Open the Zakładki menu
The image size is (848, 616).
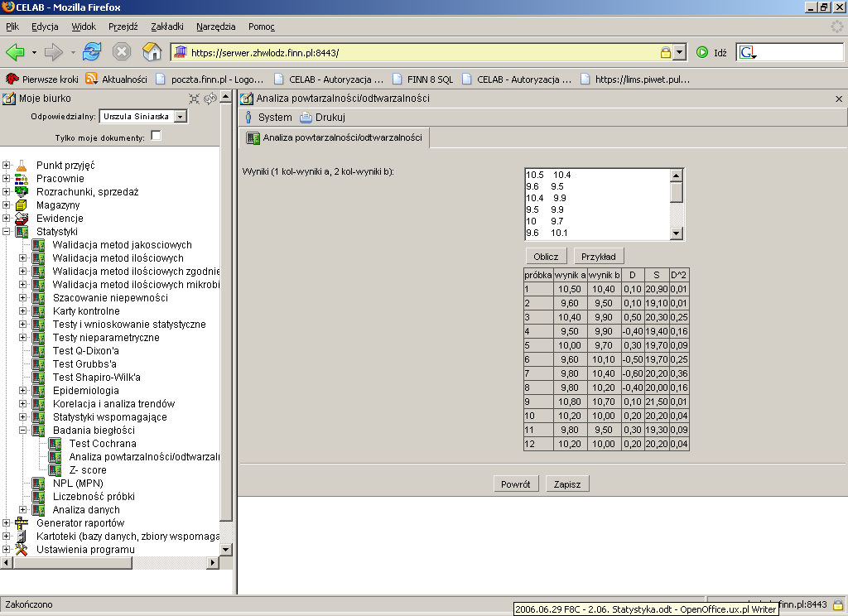(166, 26)
